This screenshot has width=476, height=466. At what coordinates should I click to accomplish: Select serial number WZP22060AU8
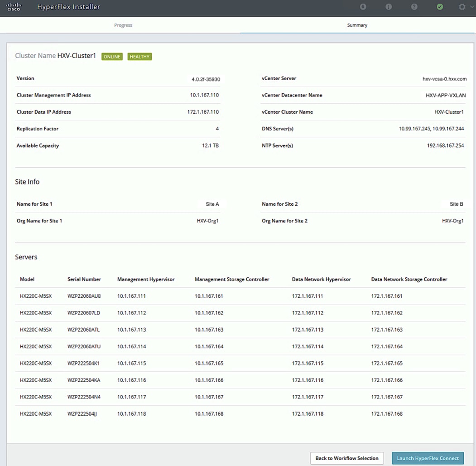click(x=84, y=296)
